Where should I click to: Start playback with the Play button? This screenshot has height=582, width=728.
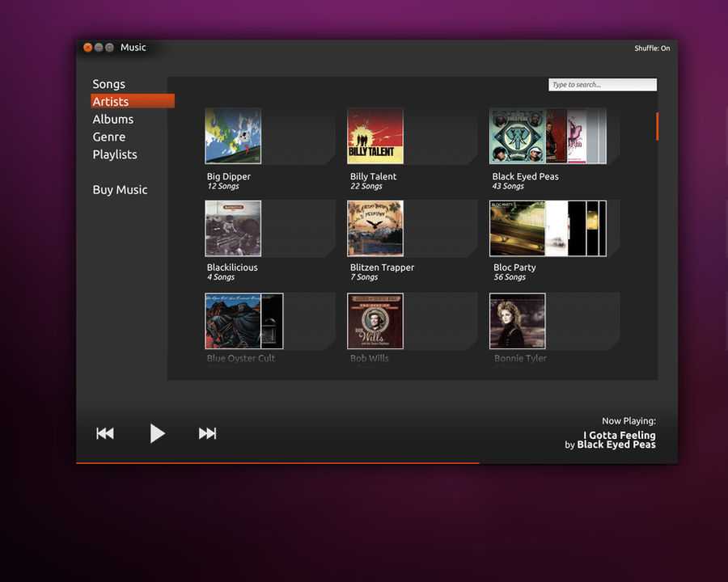point(158,433)
